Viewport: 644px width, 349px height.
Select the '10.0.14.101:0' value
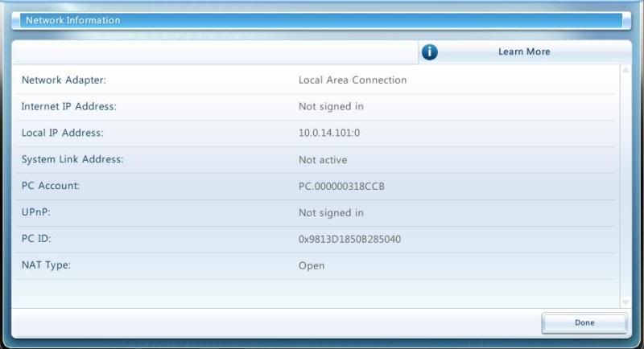329,133
